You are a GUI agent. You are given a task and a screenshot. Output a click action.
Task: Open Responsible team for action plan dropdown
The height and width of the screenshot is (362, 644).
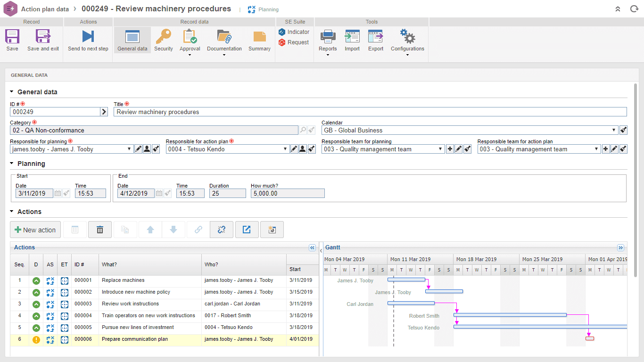pos(597,149)
